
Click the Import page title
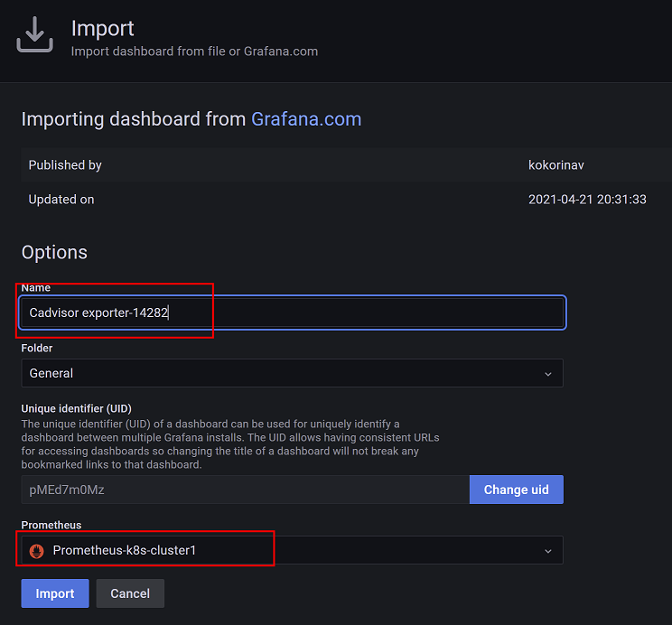(x=102, y=29)
